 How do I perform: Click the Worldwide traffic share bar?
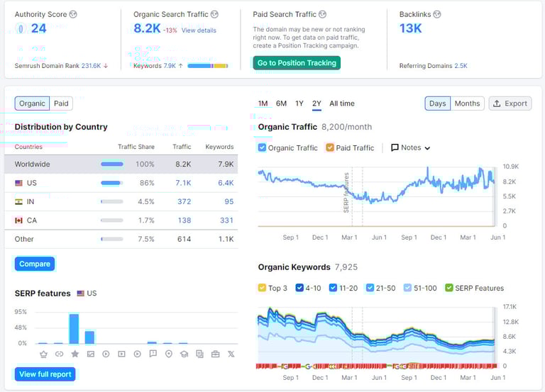[112, 164]
